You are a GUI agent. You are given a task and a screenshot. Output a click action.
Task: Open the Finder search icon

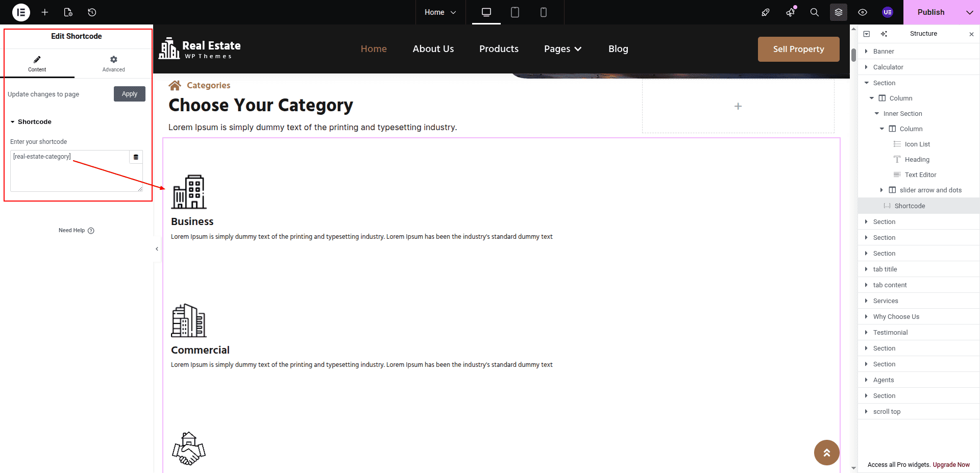click(815, 12)
